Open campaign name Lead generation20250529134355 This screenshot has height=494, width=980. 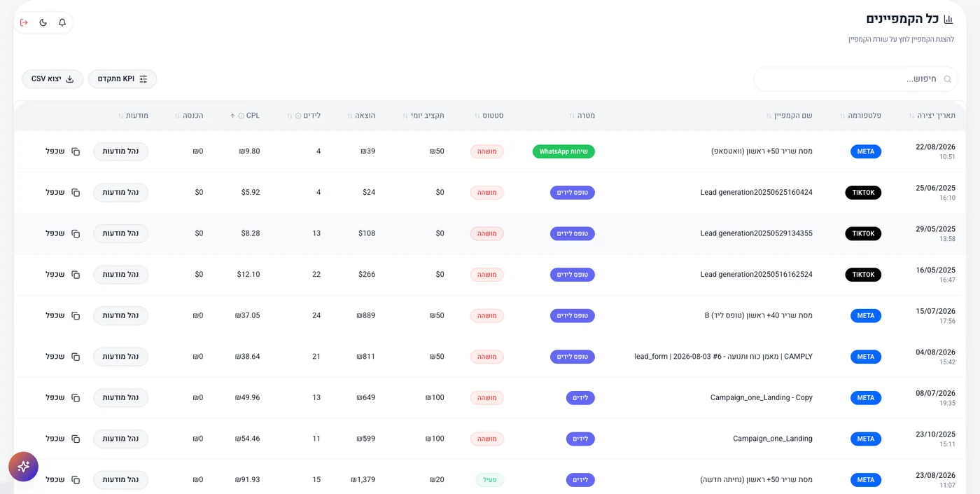(x=757, y=233)
